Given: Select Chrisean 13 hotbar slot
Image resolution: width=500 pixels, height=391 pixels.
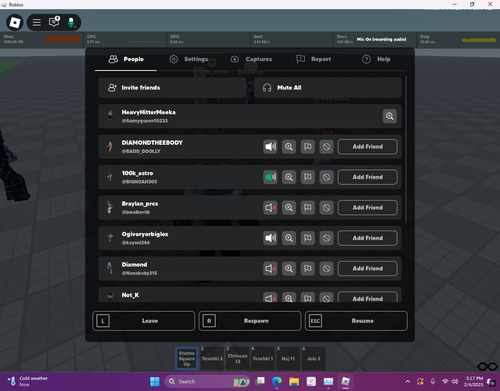Looking at the screenshot, I should (x=237, y=359).
